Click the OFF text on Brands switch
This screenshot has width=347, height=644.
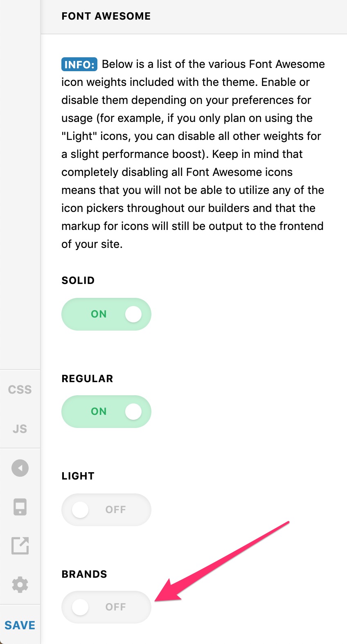115,607
